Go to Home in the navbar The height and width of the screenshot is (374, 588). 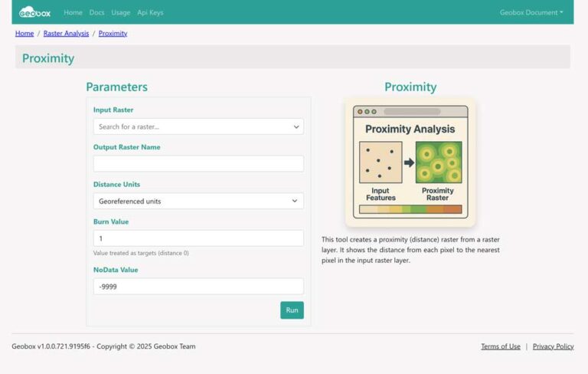pos(73,12)
